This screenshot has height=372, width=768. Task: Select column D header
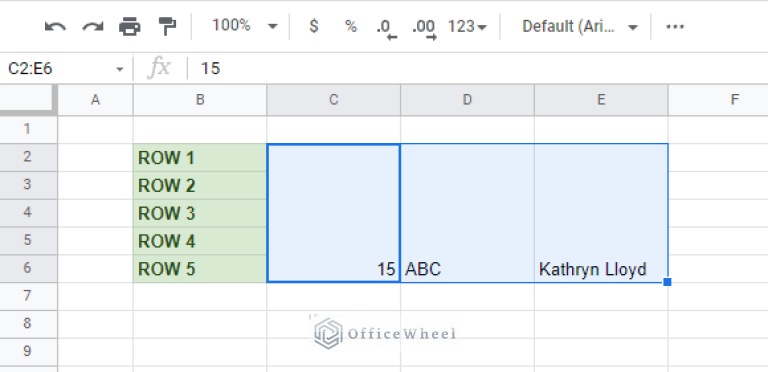pos(467,100)
